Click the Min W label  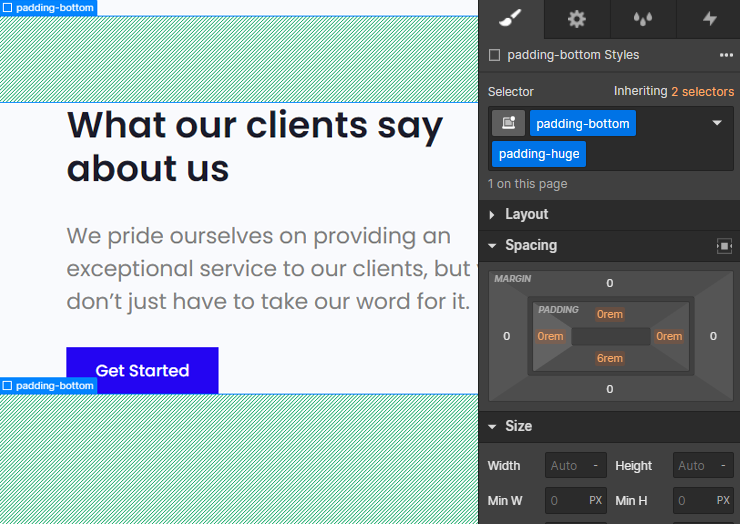505,500
